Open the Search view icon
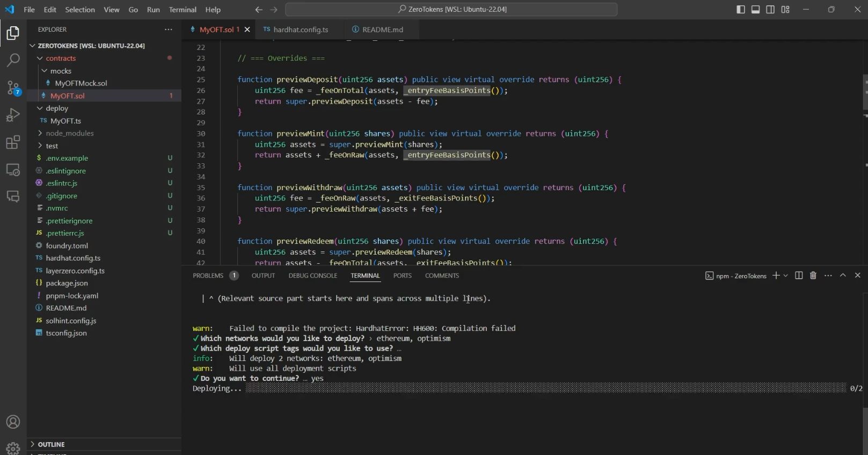 tap(13, 60)
